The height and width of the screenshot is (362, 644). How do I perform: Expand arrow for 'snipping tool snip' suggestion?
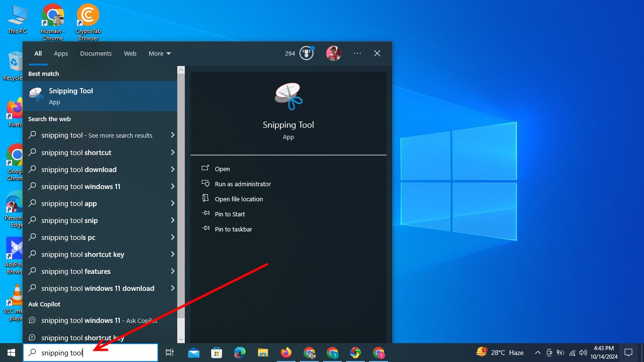pos(173,220)
